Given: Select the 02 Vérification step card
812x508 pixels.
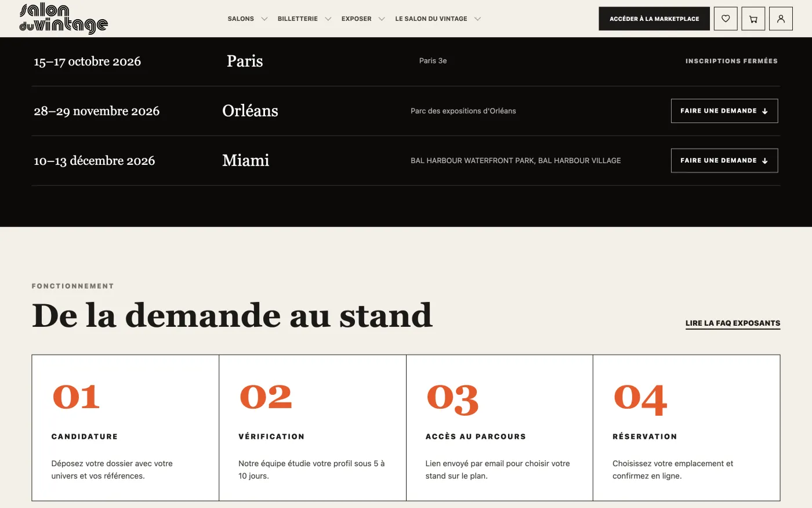Looking at the screenshot, I should [313, 428].
